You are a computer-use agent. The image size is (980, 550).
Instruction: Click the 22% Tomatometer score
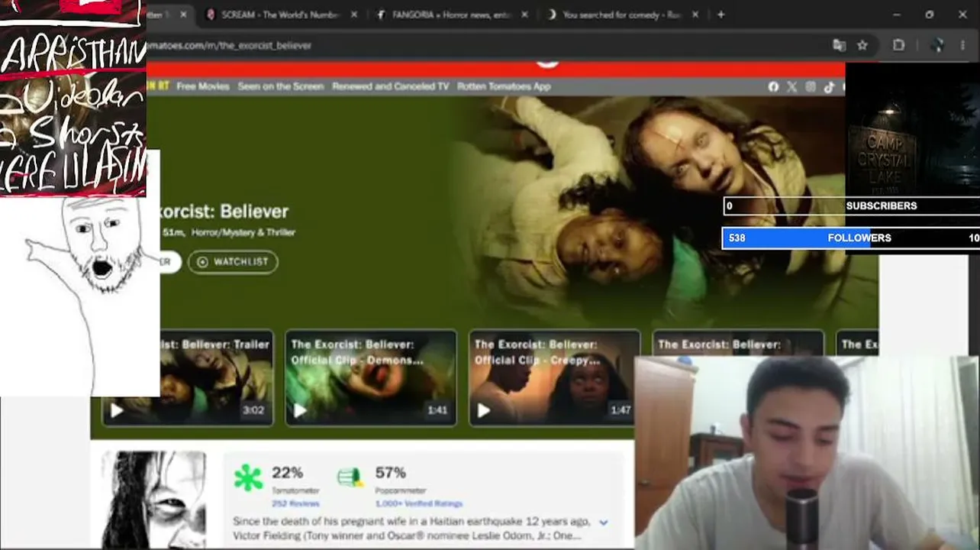(x=288, y=473)
